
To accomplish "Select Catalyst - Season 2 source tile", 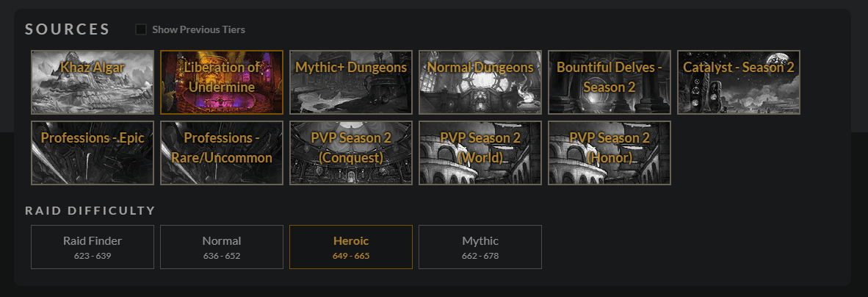I will (739, 82).
